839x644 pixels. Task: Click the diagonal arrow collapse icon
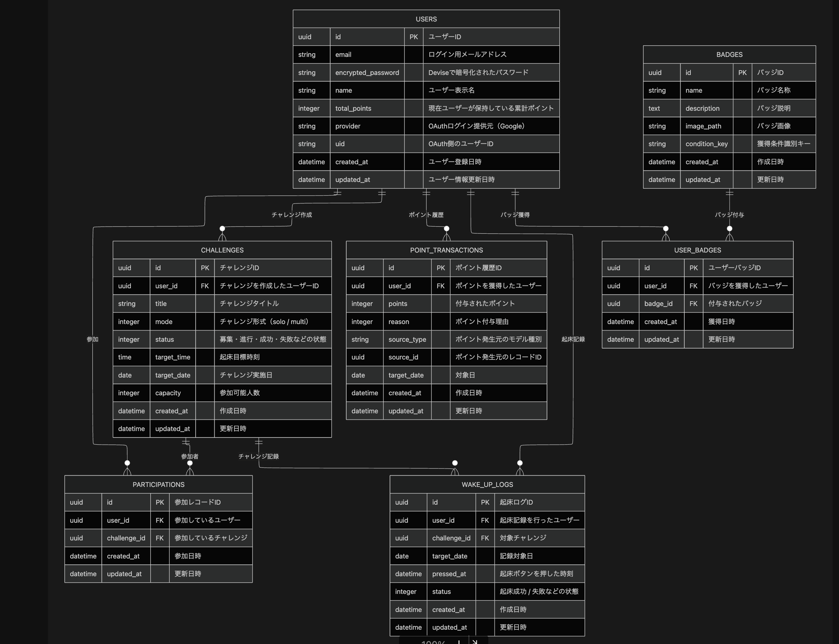pyautogui.click(x=475, y=642)
